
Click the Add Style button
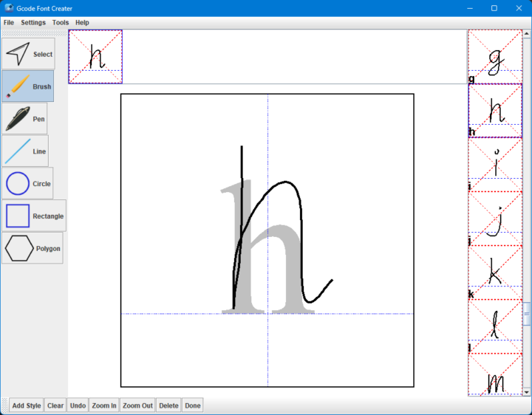click(x=27, y=405)
